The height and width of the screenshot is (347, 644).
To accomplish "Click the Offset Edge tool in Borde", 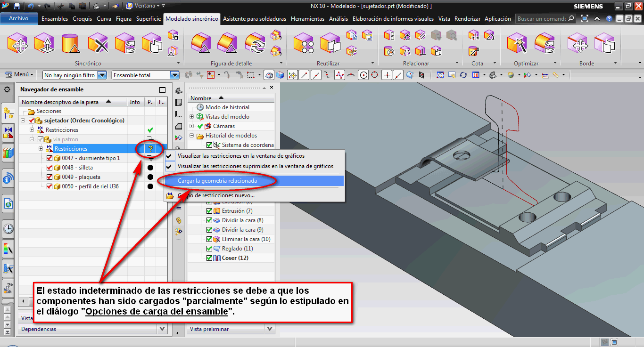I will (604, 44).
